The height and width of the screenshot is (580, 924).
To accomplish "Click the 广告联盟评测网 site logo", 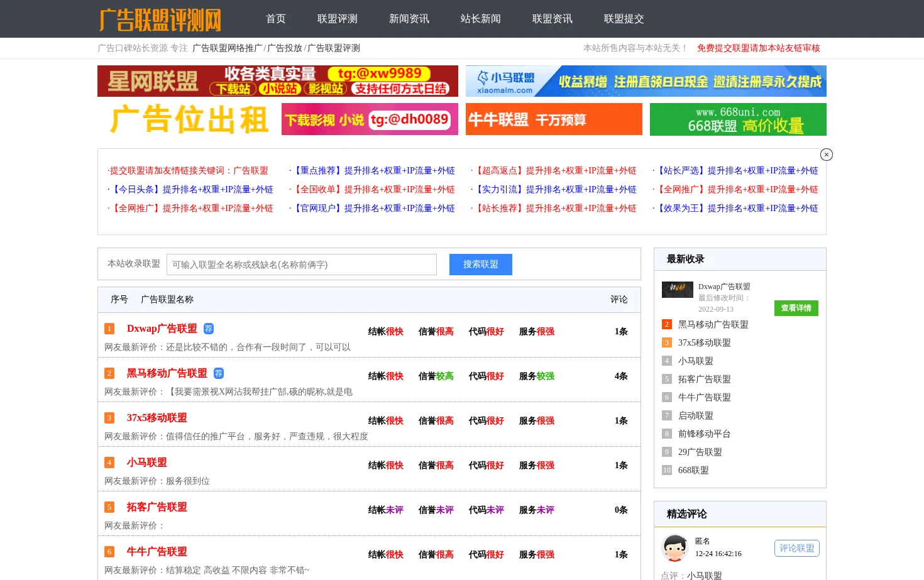I will [160, 19].
